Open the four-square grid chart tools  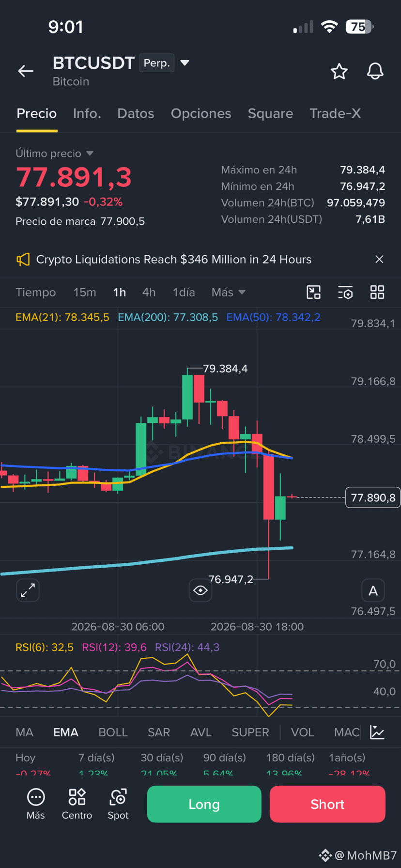pos(377,292)
